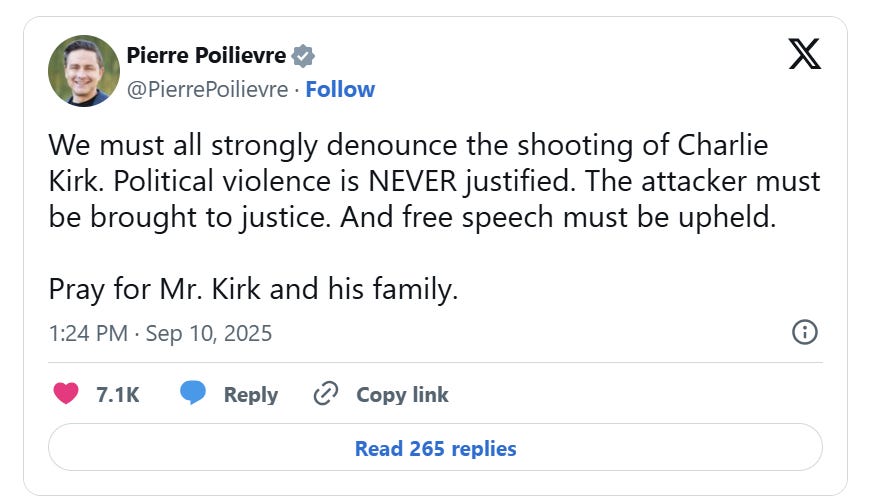
Task: Click the blue verified checkmark badge
Action: click(305, 56)
